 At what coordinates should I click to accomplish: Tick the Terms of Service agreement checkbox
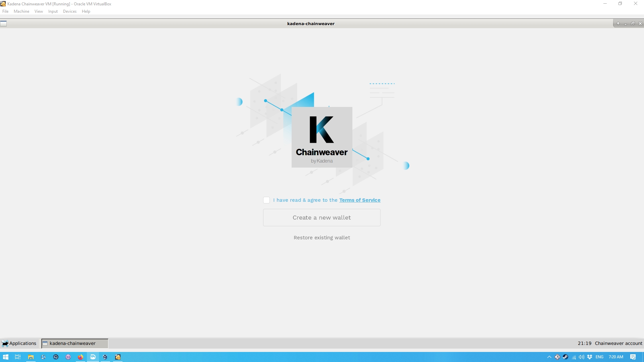(266, 200)
